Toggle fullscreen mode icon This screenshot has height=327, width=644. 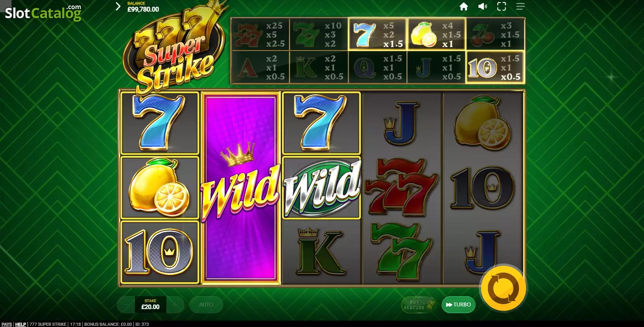pyautogui.click(x=502, y=6)
